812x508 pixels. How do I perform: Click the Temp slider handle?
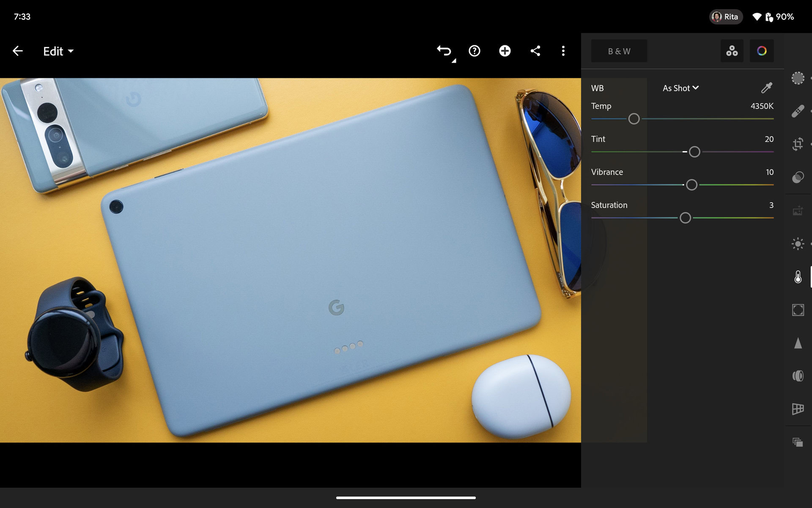(634, 119)
